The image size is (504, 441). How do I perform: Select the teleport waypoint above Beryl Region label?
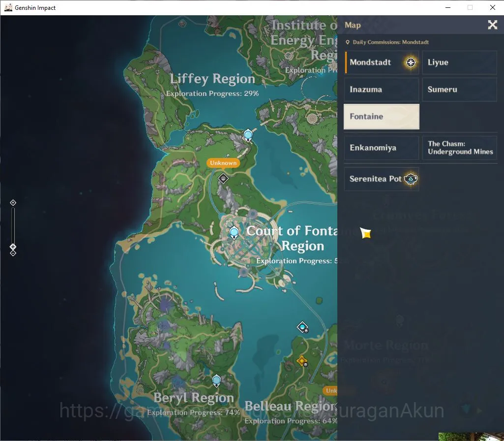pyautogui.click(x=217, y=381)
